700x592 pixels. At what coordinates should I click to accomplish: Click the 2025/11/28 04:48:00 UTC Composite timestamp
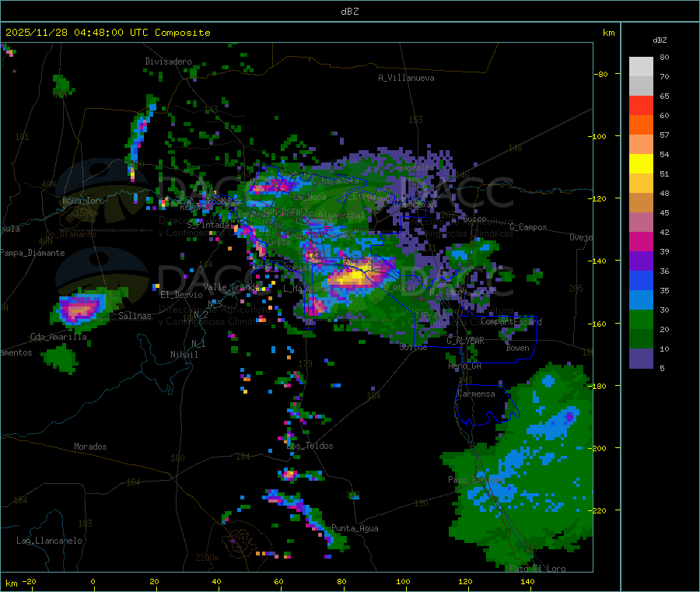point(107,33)
